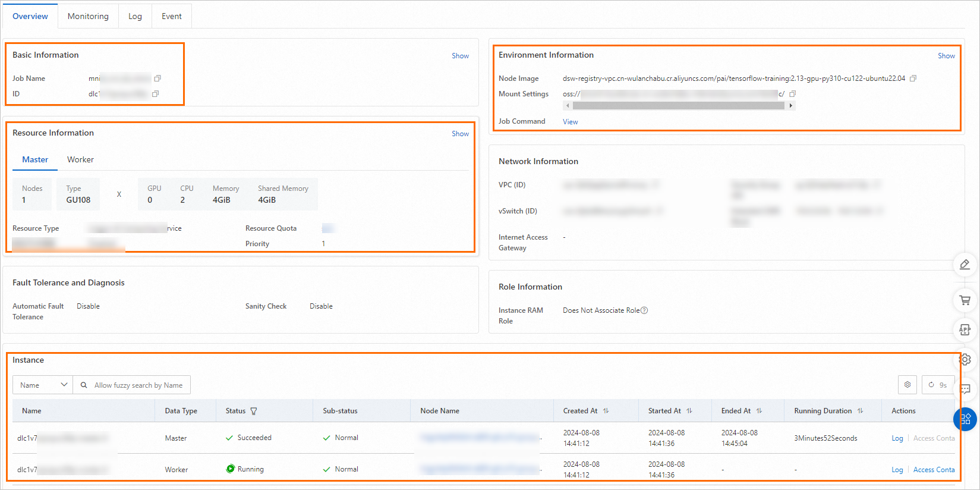The height and width of the screenshot is (490, 980).
Task: Click the 3Minutes52Seconds duration cell
Action: tap(825, 438)
